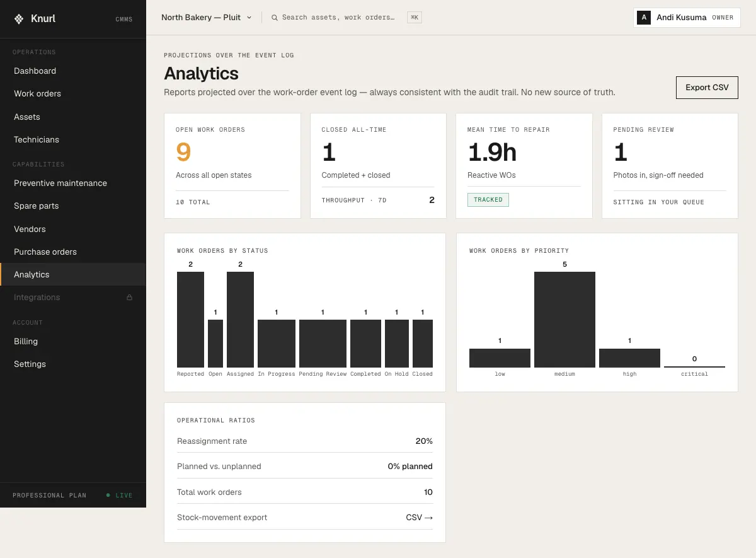Click the locked Integrations item
Image resolution: width=756 pixels, height=558 pixels.
click(x=73, y=297)
